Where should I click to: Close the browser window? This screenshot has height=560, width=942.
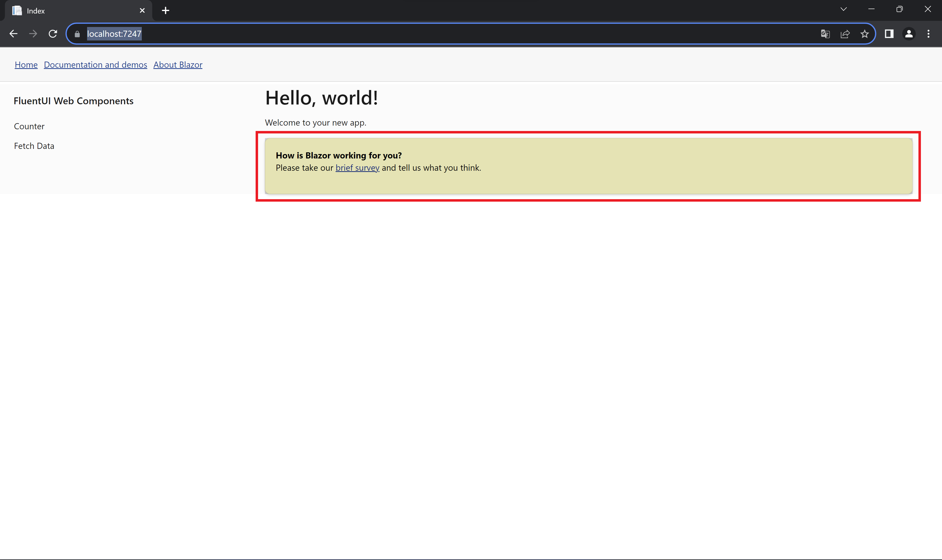[x=928, y=9]
